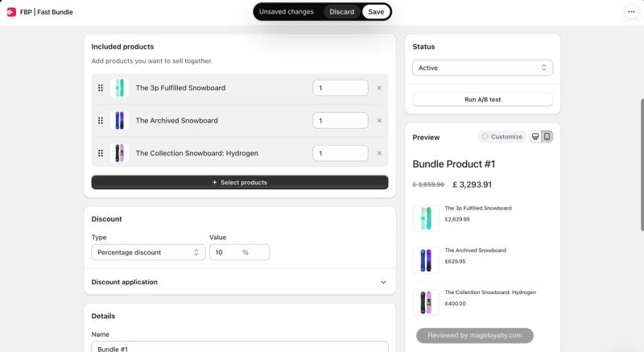Switch preview to mobile view
644x352 pixels.
547,137
